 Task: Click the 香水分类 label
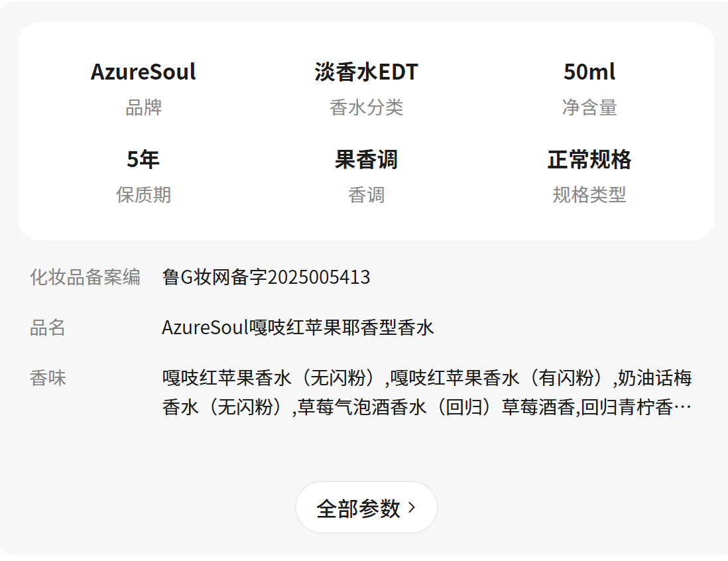[x=366, y=107]
